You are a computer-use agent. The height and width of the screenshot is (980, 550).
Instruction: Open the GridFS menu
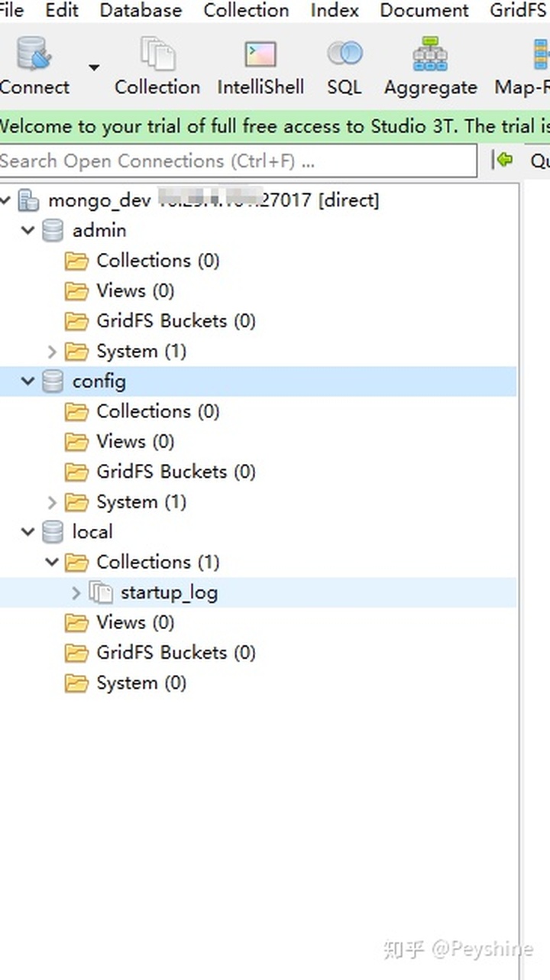pyautogui.click(x=519, y=11)
